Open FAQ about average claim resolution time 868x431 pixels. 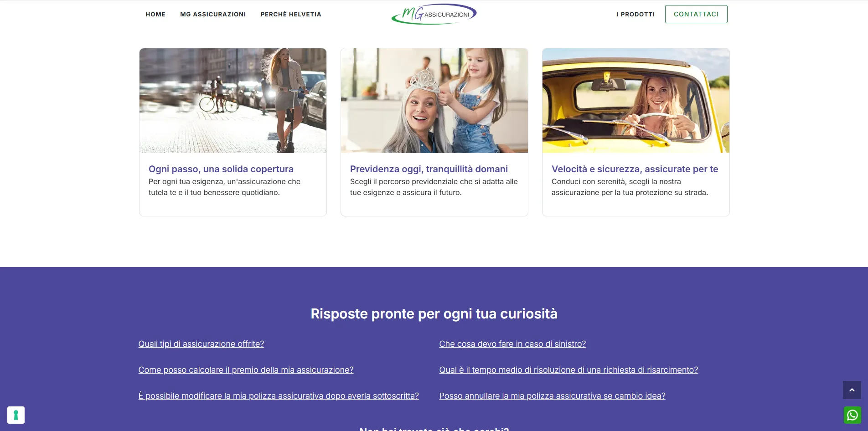coord(568,370)
